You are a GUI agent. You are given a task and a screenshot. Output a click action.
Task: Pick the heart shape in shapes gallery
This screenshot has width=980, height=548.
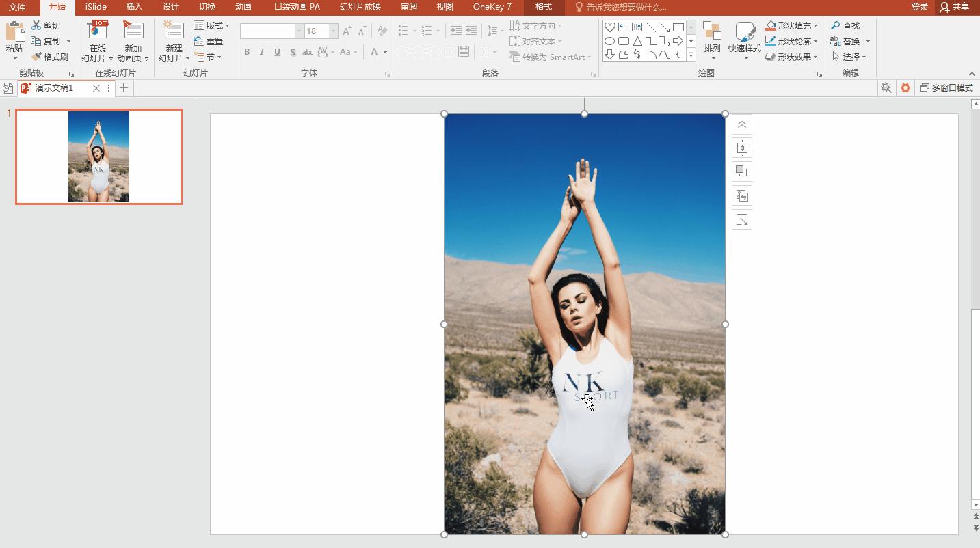tap(609, 27)
